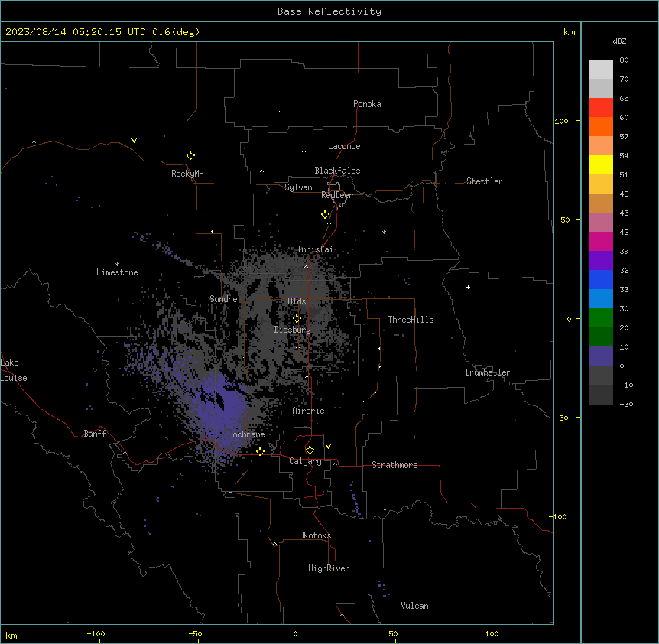Screen dimensions: 659x644
Task: Click the Lake Louise label
Action: pyautogui.click(x=13, y=370)
